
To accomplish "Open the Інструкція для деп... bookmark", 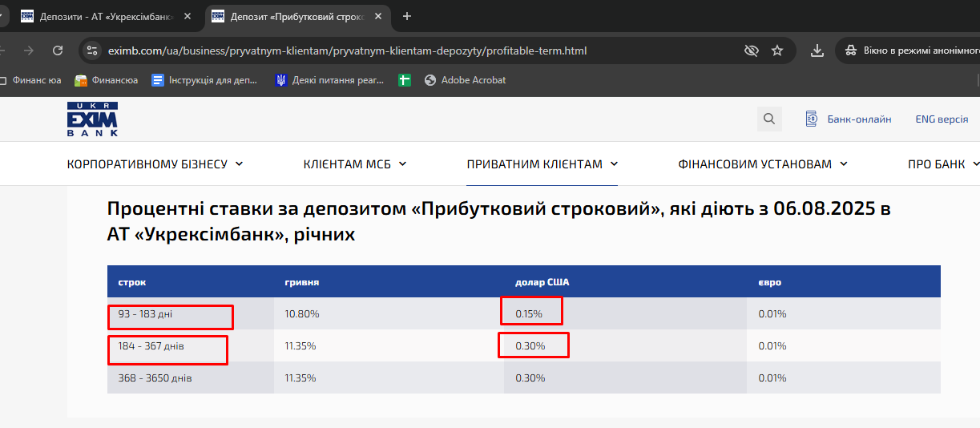I will [205, 80].
